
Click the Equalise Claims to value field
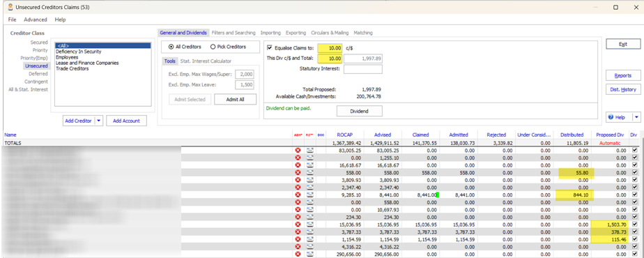coord(329,48)
